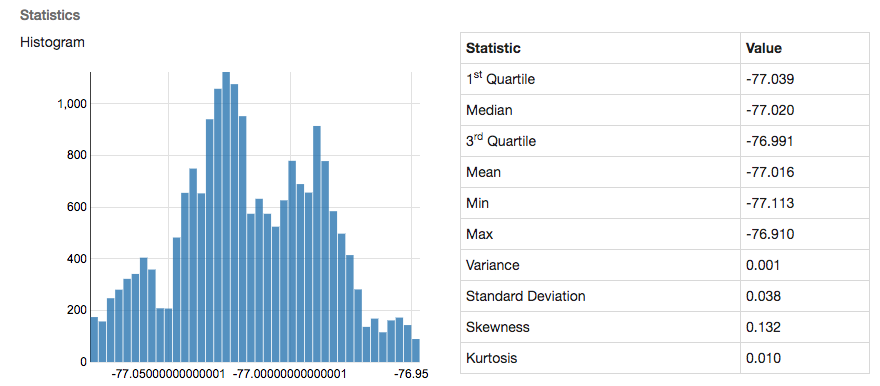The image size is (880, 386).
Task: Click the 1,000 y-axis label
Action: pos(72,104)
